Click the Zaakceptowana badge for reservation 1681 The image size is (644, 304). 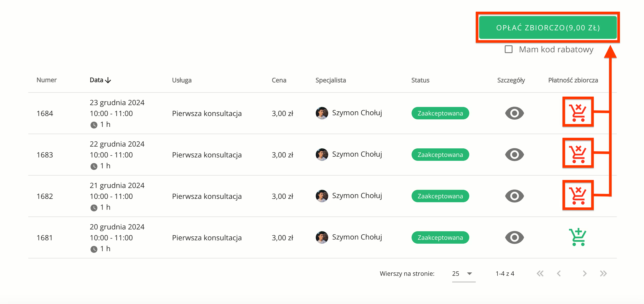440,237
